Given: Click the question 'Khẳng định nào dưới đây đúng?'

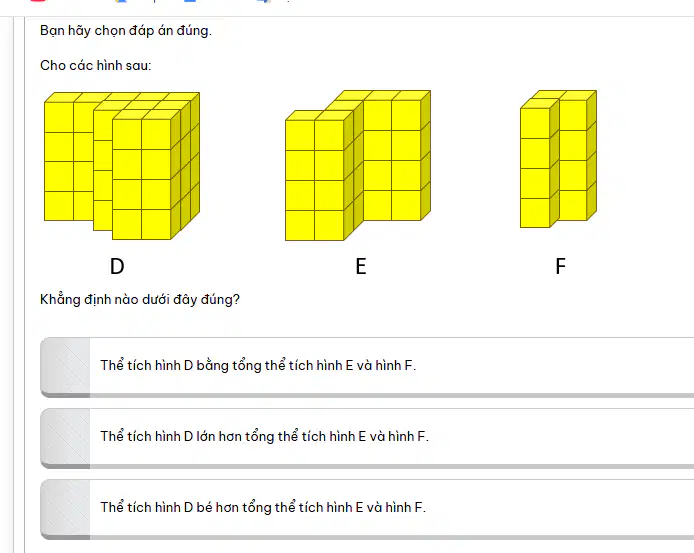Looking at the screenshot, I should pos(140,300).
